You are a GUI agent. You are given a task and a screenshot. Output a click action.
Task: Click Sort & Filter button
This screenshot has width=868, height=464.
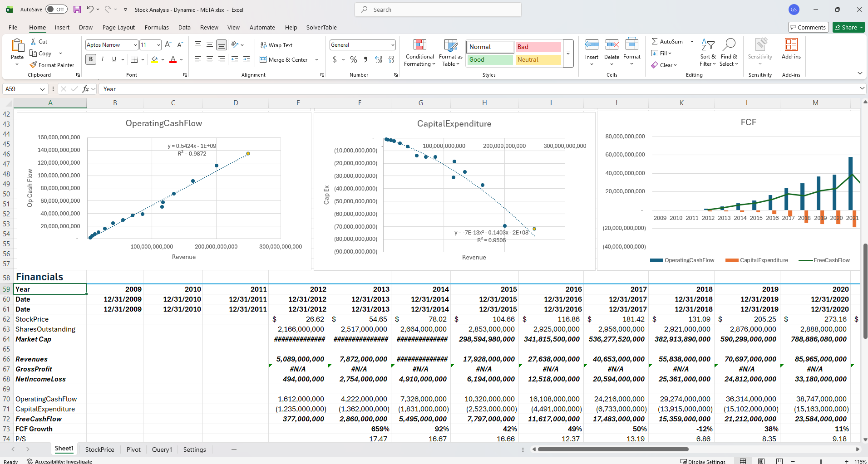[x=708, y=53]
